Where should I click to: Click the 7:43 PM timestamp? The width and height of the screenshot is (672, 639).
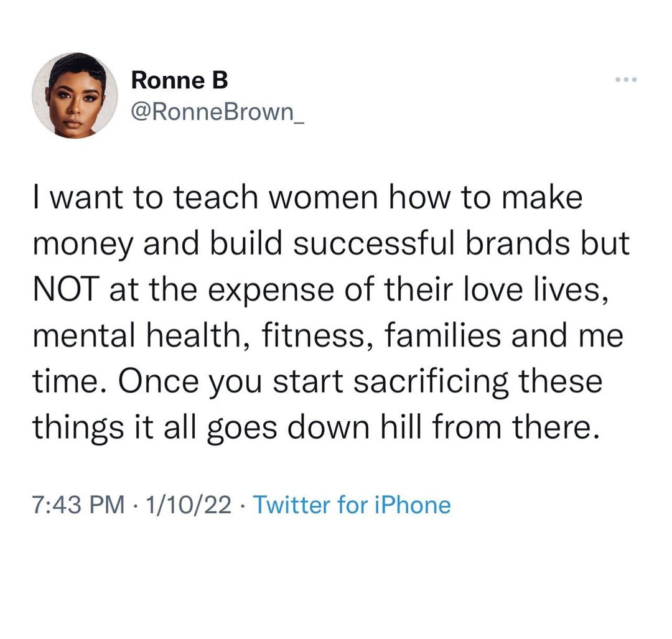coord(77,504)
